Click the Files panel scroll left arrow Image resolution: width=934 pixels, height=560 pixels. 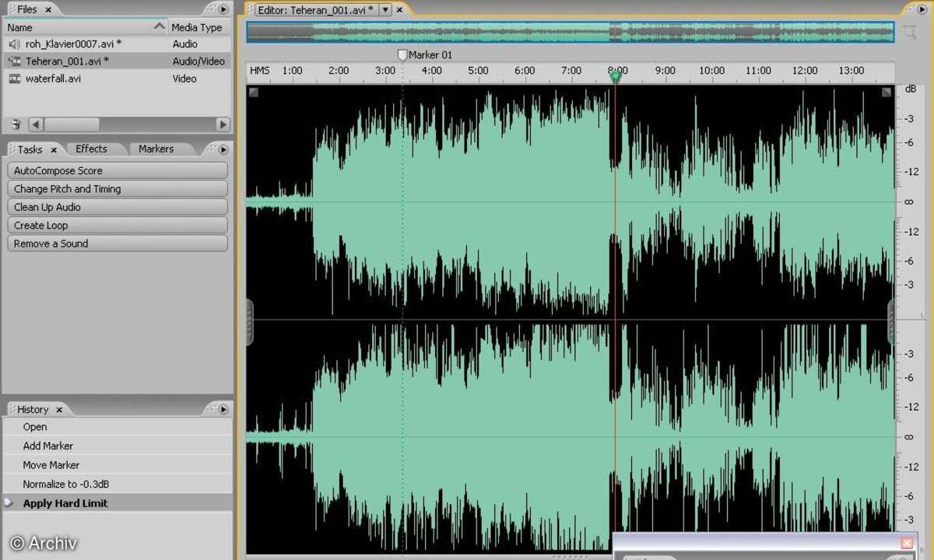click(x=36, y=124)
